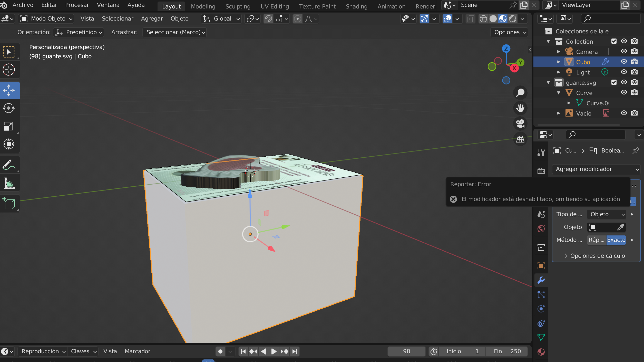The image size is (644, 362).
Task: Select the Measure tool
Action: (9, 183)
